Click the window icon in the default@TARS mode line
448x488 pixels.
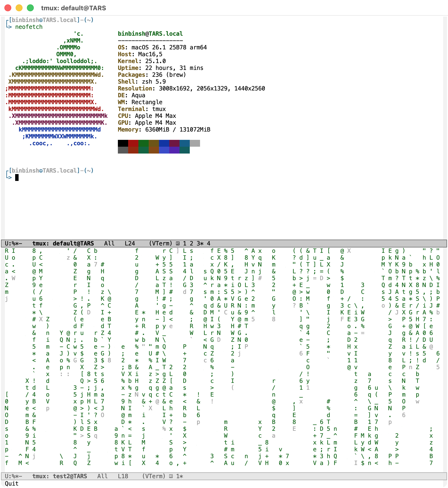tap(178, 244)
